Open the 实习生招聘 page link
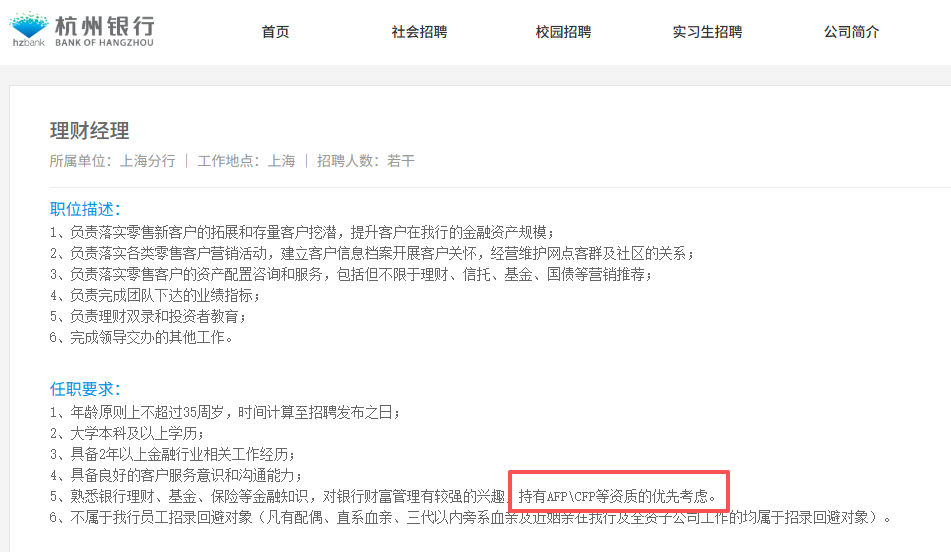 point(707,32)
